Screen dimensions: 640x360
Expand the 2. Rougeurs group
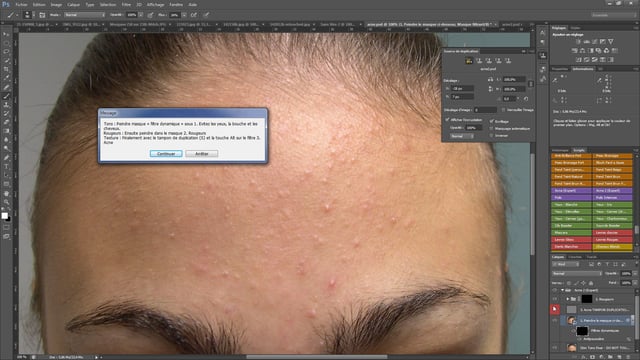pos(568,299)
